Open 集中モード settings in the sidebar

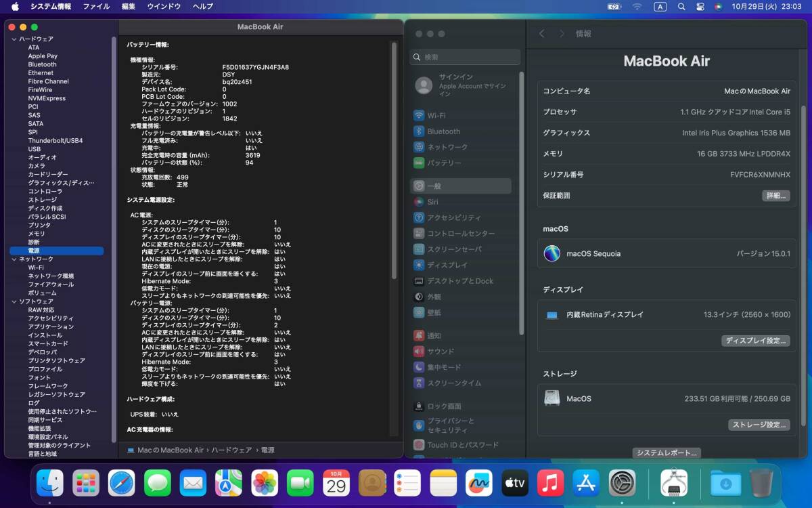pyautogui.click(x=461, y=367)
